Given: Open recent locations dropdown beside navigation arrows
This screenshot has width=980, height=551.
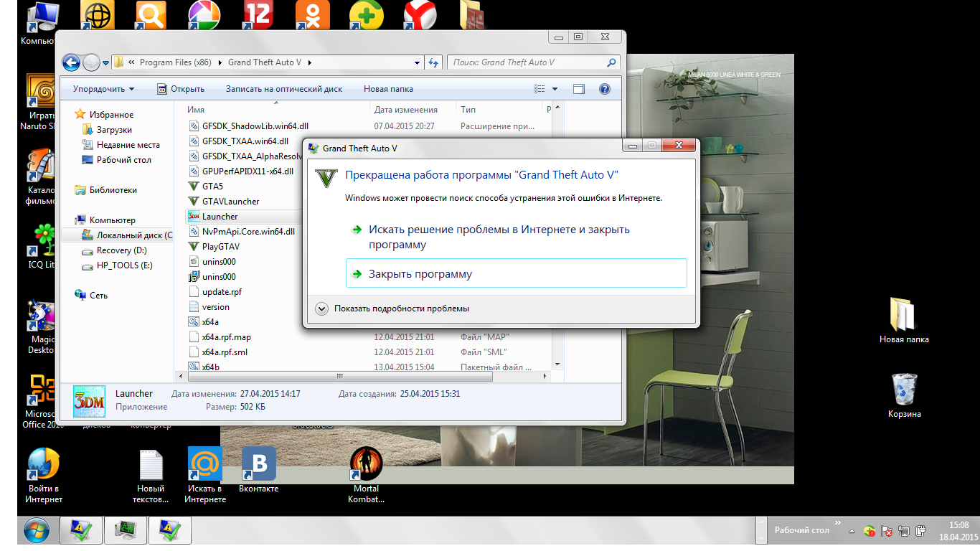Looking at the screenshot, I should 106,63.
